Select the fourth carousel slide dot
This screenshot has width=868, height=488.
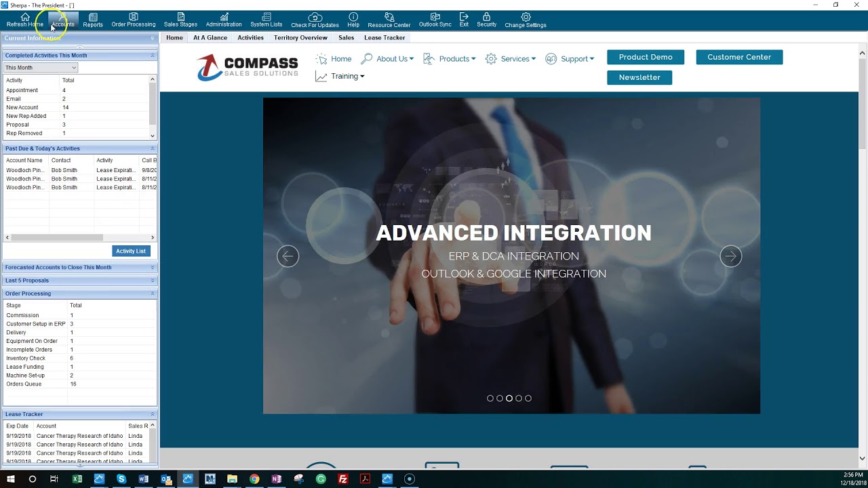point(519,399)
